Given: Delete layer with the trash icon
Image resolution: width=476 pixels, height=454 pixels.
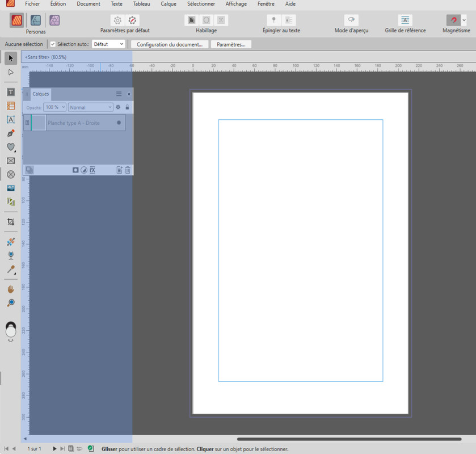Looking at the screenshot, I should 128,170.
